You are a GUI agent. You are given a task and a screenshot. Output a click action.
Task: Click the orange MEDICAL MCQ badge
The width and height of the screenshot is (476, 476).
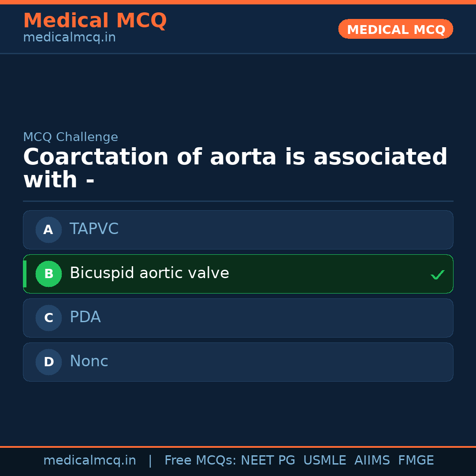point(395,29)
